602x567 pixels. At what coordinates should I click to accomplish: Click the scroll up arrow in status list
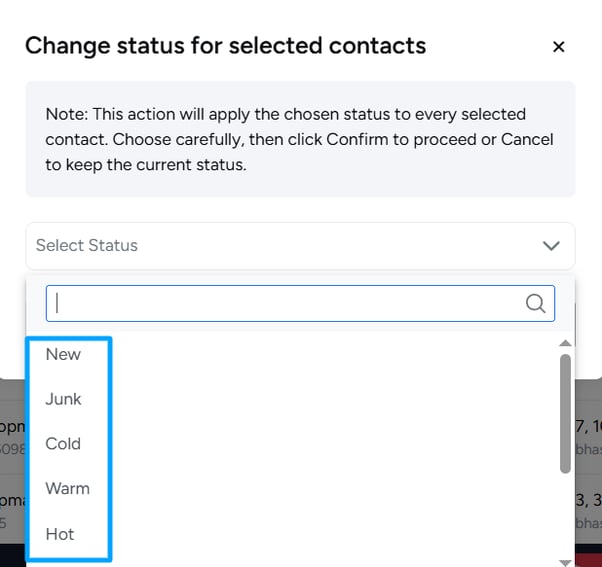coord(565,343)
